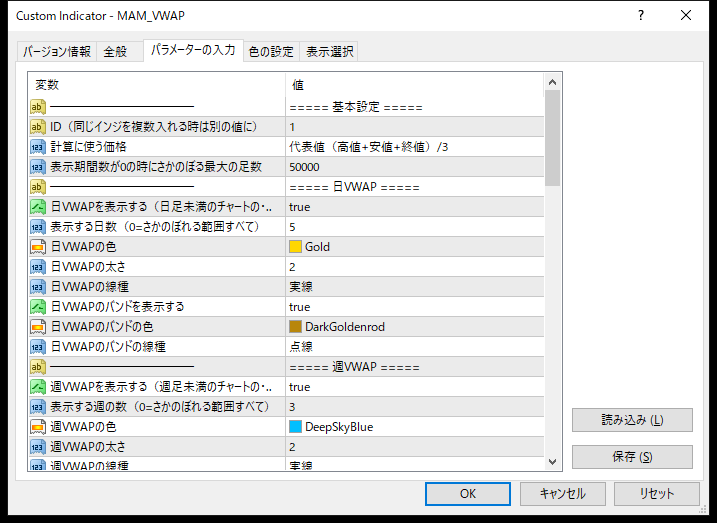The height and width of the screenshot is (523, 717).
Task: Click the ab icon of the 日VWAP separator row
Action: click(38, 187)
